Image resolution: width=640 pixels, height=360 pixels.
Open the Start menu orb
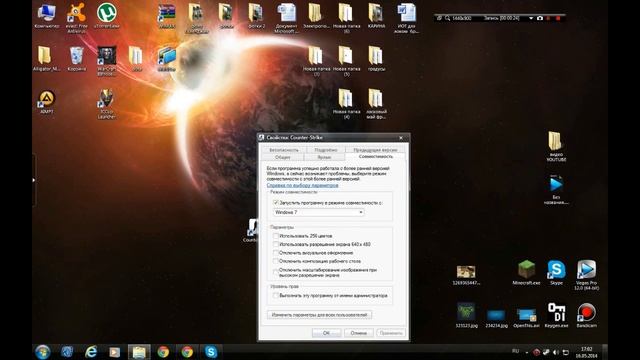[42, 352]
